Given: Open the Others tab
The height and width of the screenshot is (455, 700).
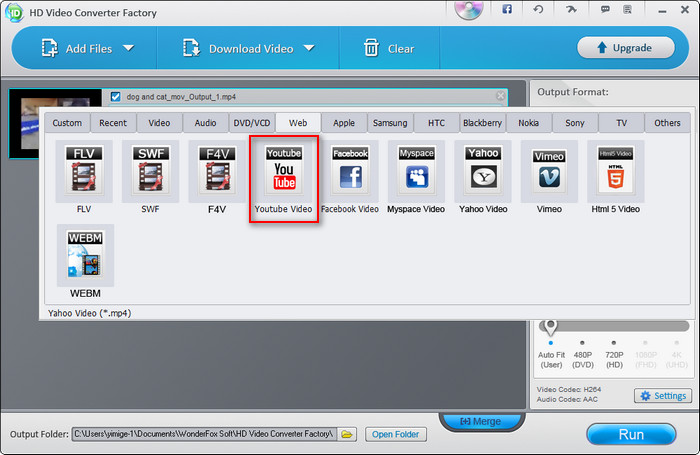Looking at the screenshot, I should (x=667, y=123).
